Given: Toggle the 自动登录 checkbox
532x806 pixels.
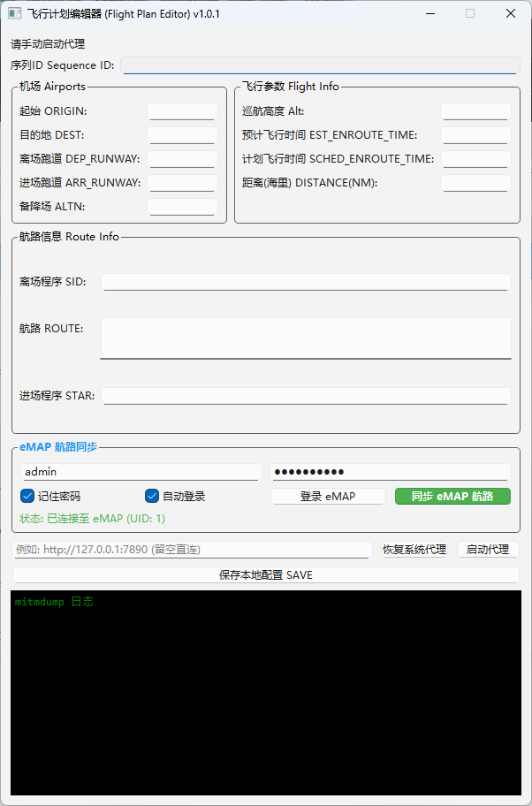Looking at the screenshot, I should pos(152,496).
